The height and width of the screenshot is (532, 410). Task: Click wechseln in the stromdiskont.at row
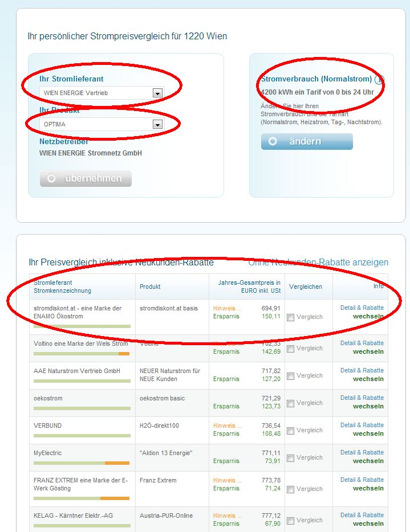(x=368, y=316)
